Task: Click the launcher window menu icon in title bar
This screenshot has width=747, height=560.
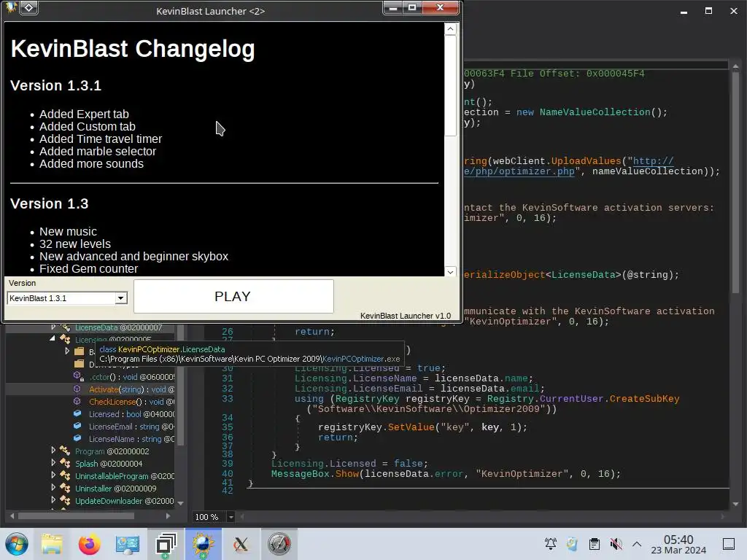Action: coord(29,7)
